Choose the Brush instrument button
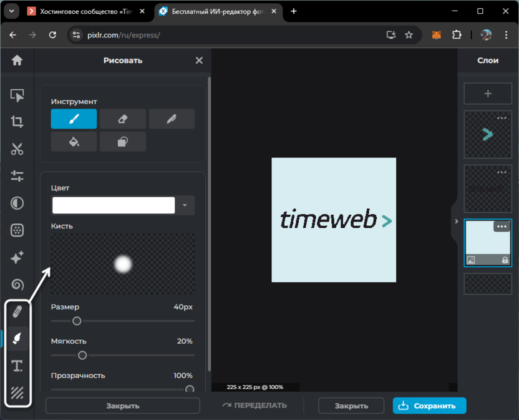The image size is (519, 420). (74, 119)
